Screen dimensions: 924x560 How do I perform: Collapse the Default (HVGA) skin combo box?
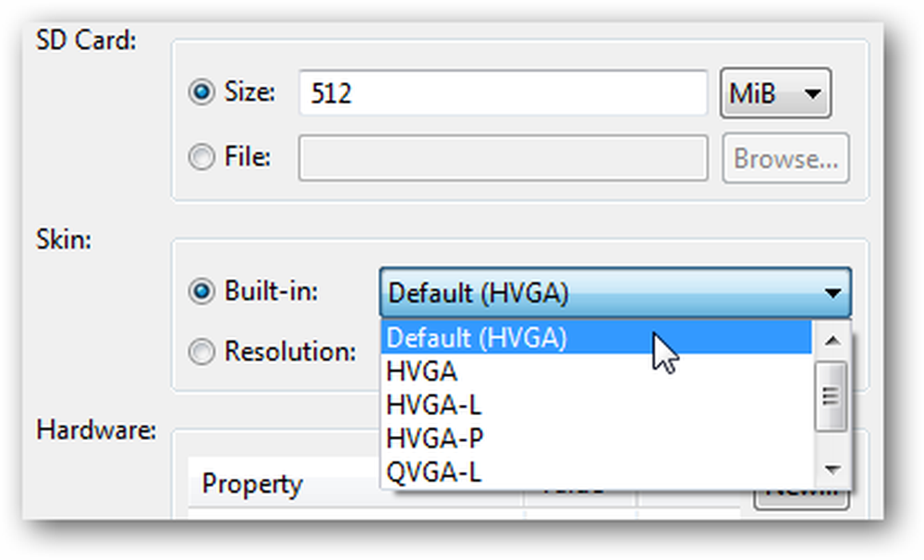point(615,292)
